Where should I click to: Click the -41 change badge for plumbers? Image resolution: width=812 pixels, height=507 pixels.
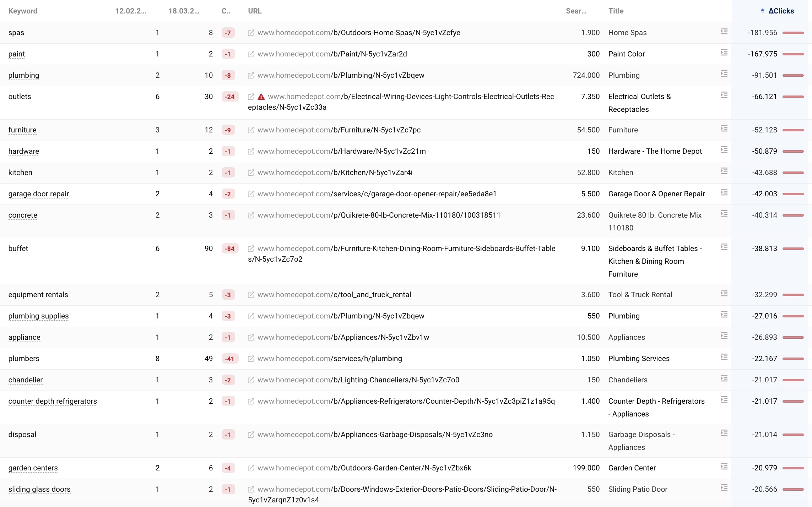229,359
